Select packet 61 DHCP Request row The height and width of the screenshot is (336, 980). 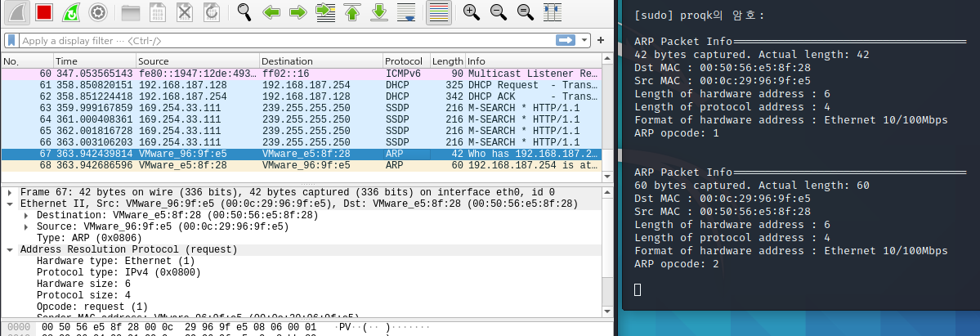(x=302, y=84)
